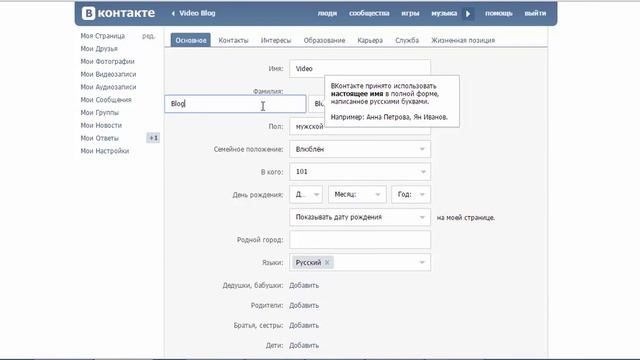Image resolution: width=640 pixels, height=360 pixels.
Task: Open Мои Сообщения in the sidebar
Action: (106, 100)
